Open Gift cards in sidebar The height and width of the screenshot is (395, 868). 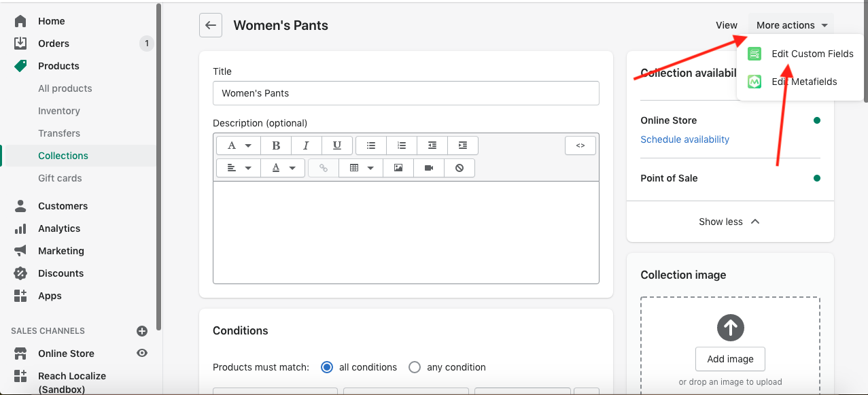click(60, 178)
